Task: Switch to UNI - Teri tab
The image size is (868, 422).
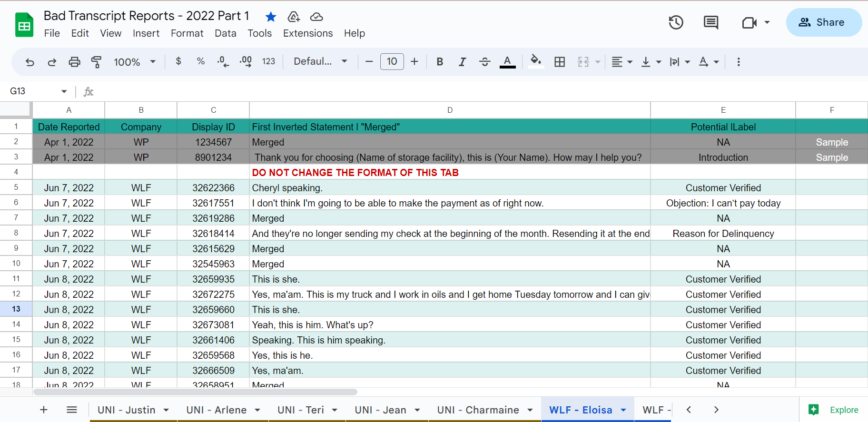Action: 301,410
